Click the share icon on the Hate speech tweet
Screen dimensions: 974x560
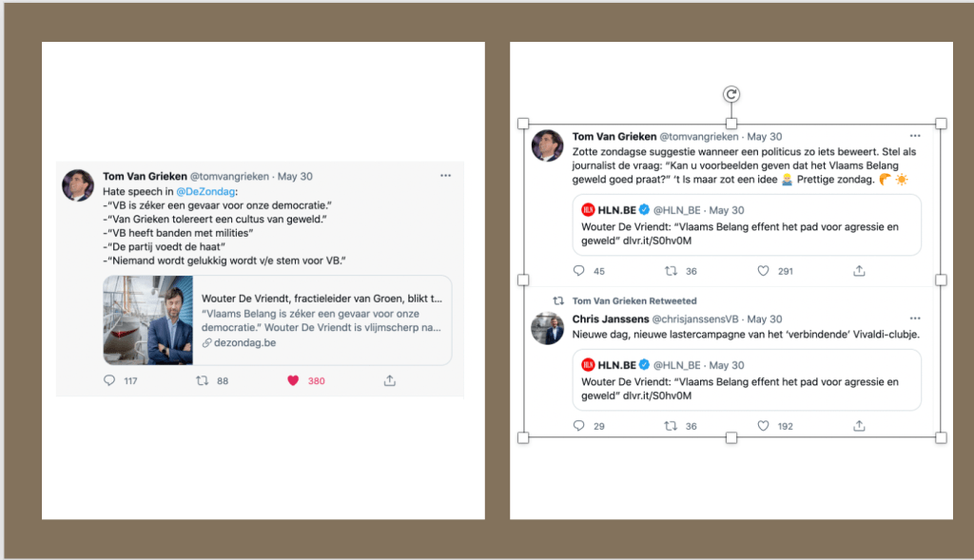(x=389, y=380)
